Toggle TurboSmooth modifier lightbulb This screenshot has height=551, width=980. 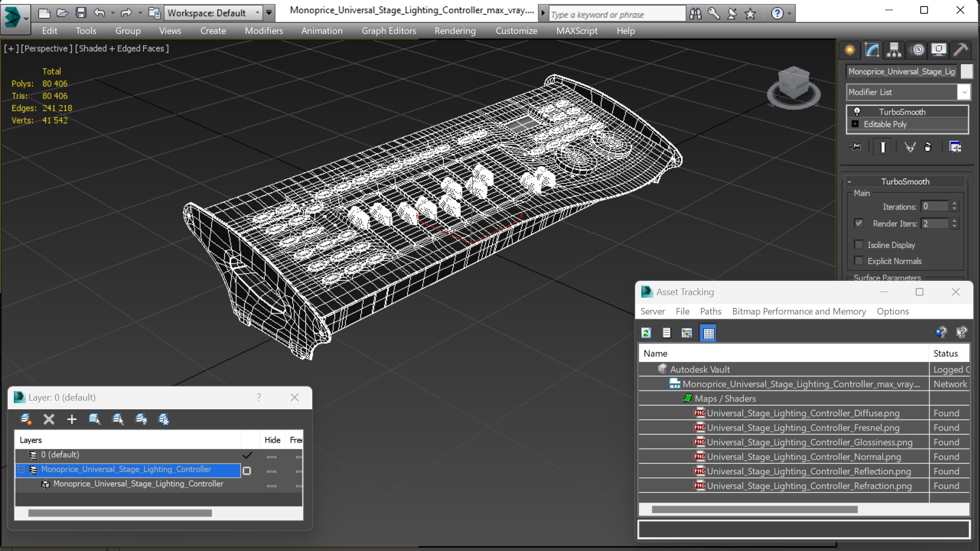pos(857,112)
